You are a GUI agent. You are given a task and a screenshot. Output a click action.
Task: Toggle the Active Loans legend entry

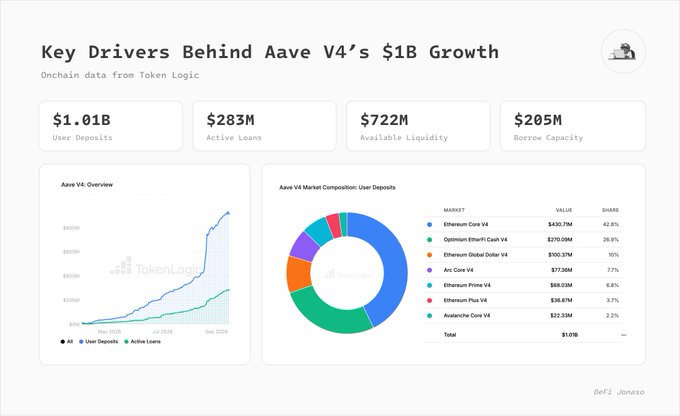143,342
